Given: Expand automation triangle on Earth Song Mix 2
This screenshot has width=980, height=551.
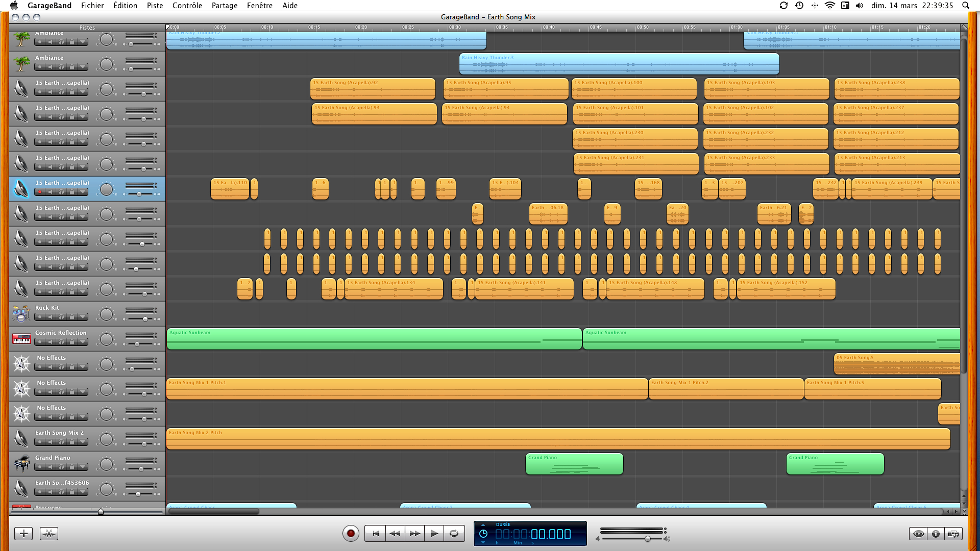Looking at the screenshot, I should click(83, 442).
